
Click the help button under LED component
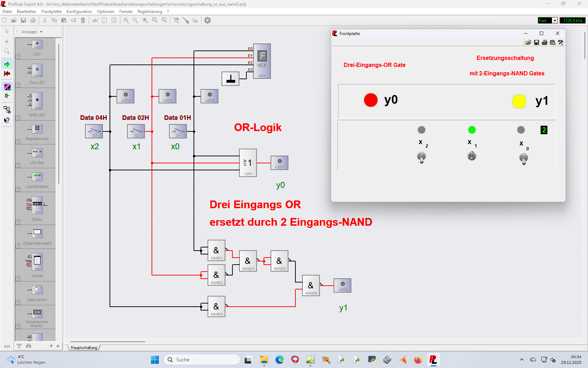tap(18, 57)
